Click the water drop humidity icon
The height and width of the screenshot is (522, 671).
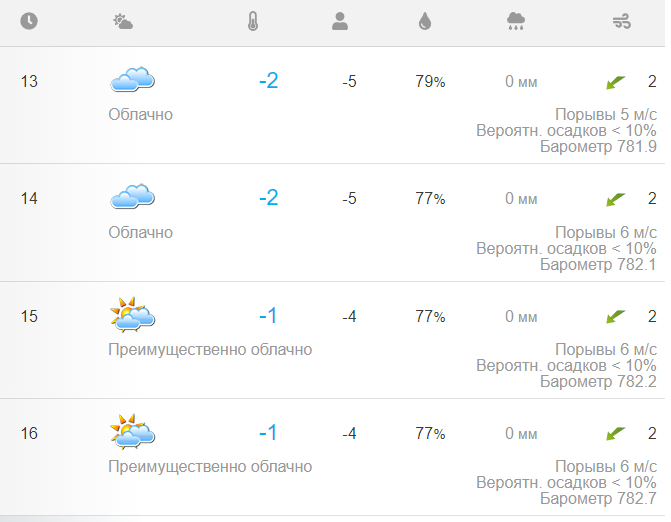click(425, 21)
